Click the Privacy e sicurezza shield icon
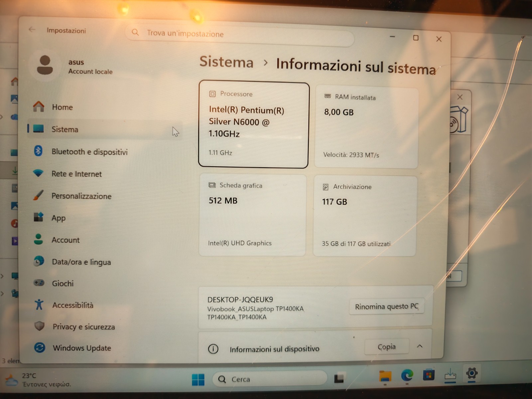The image size is (532, 399). click(40, 326)
